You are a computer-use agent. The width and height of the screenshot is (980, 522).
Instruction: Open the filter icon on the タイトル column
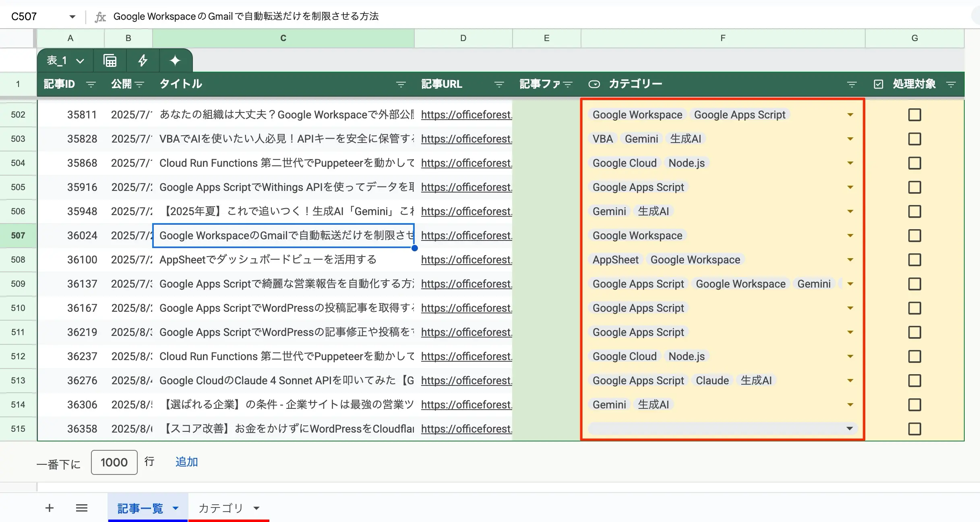(401, 84)
